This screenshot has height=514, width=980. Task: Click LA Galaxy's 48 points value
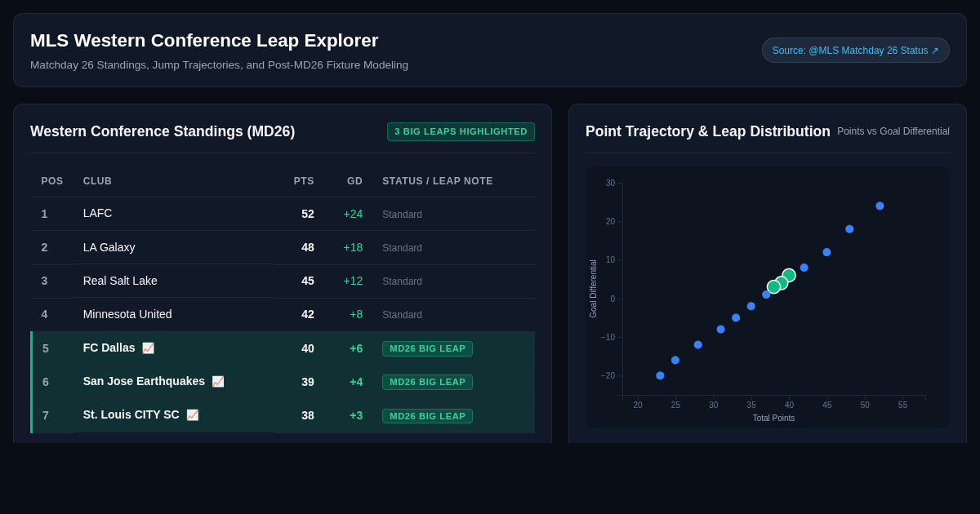click(x=308, y=247)
